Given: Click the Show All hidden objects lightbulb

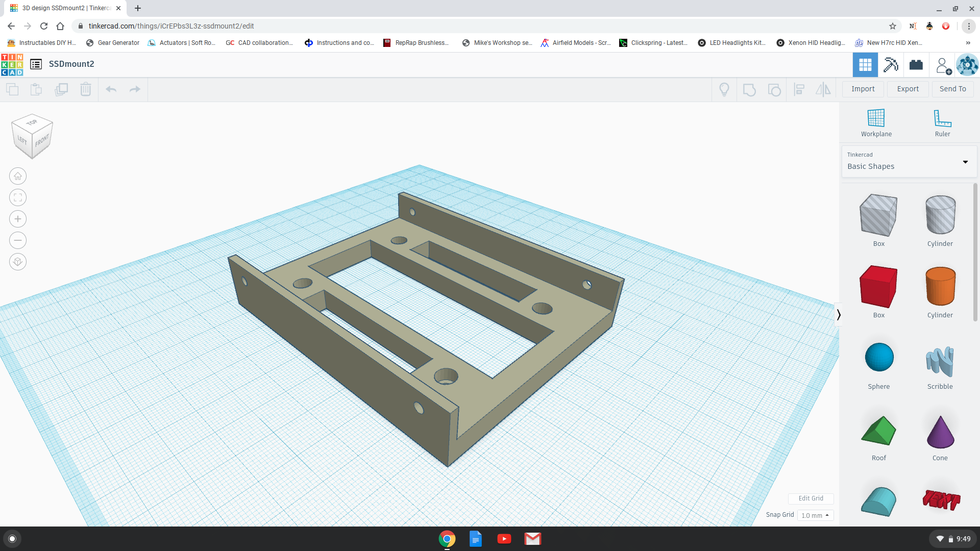Looking at the screenshot, I should (724, 89).
